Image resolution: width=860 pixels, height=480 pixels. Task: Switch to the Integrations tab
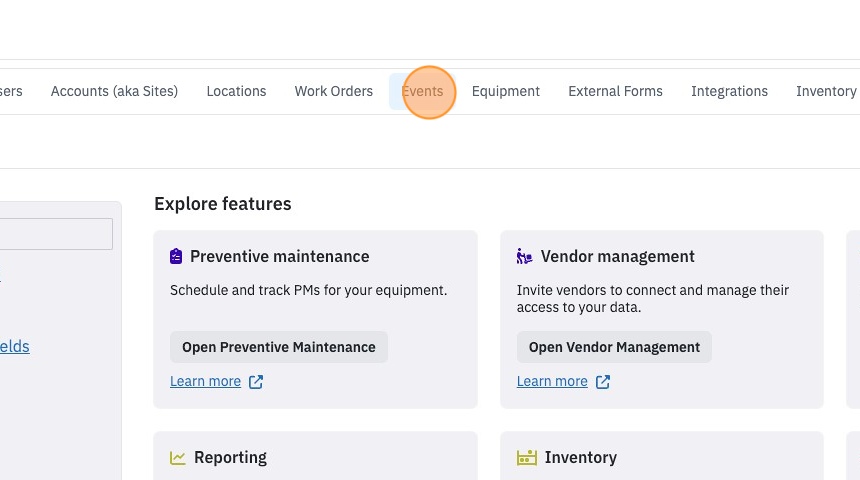[x=729, y=91]
